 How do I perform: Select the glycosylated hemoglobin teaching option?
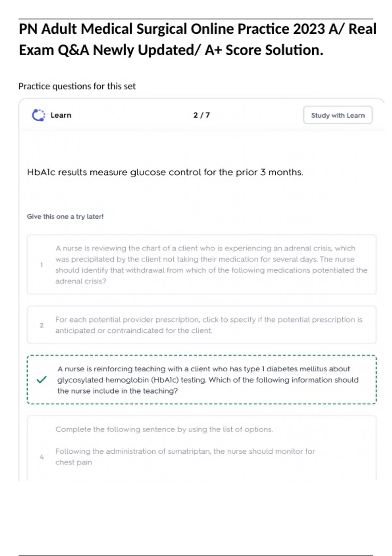[x=208, y=380]
